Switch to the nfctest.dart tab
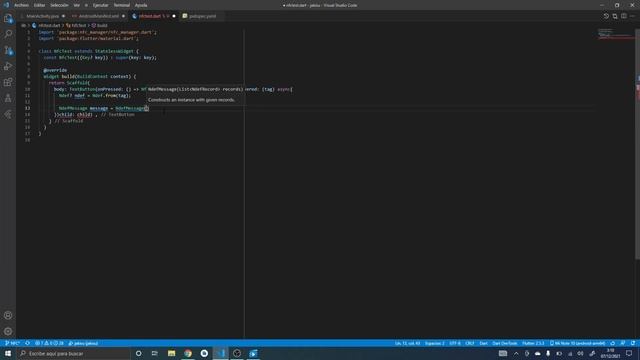640x360 pixels. point(153,16)
